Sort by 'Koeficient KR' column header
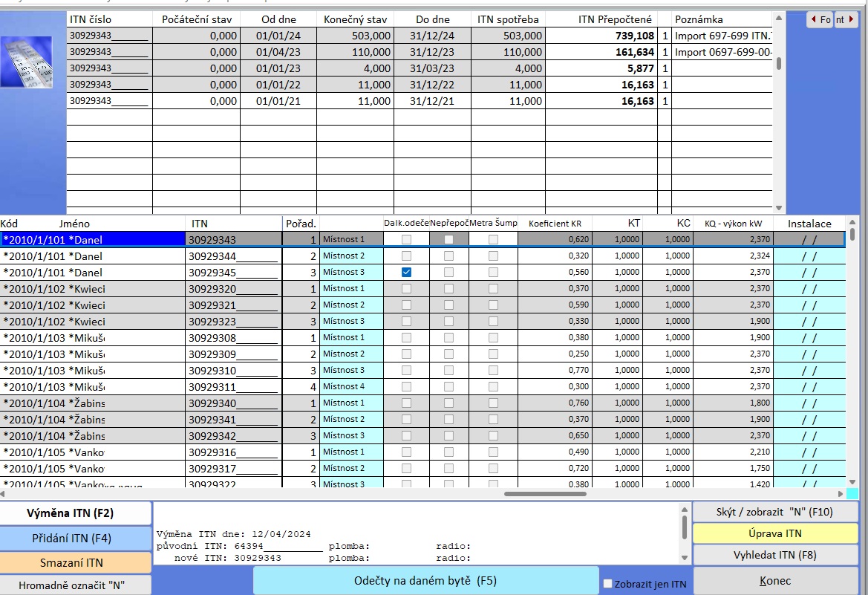This screenshot has width=868, height=595. [x=555, y=223]
